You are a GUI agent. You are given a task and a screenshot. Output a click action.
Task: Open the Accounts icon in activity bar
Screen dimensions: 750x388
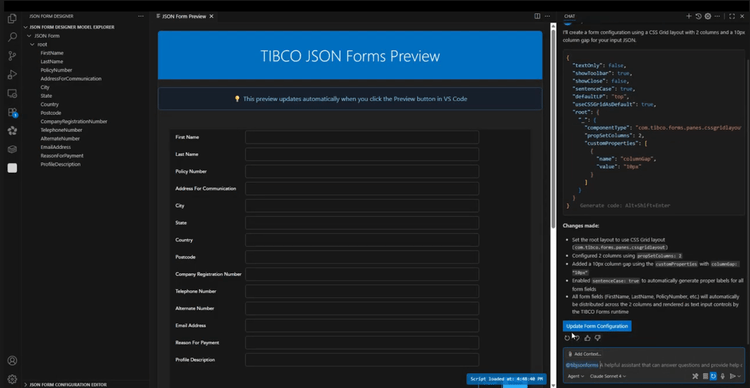12,360
